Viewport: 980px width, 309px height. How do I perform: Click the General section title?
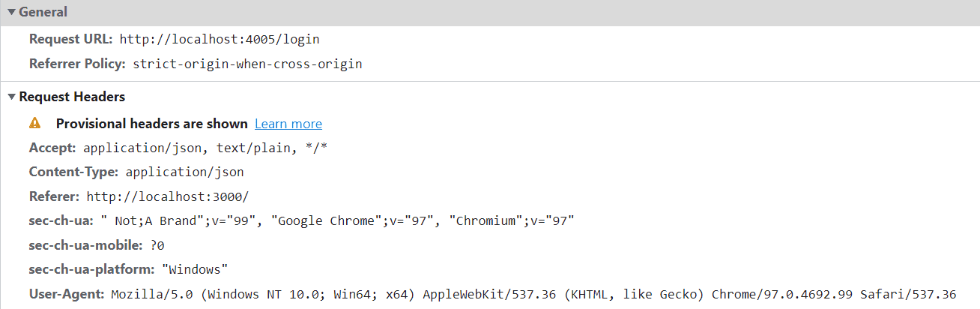tap(43, 12)
